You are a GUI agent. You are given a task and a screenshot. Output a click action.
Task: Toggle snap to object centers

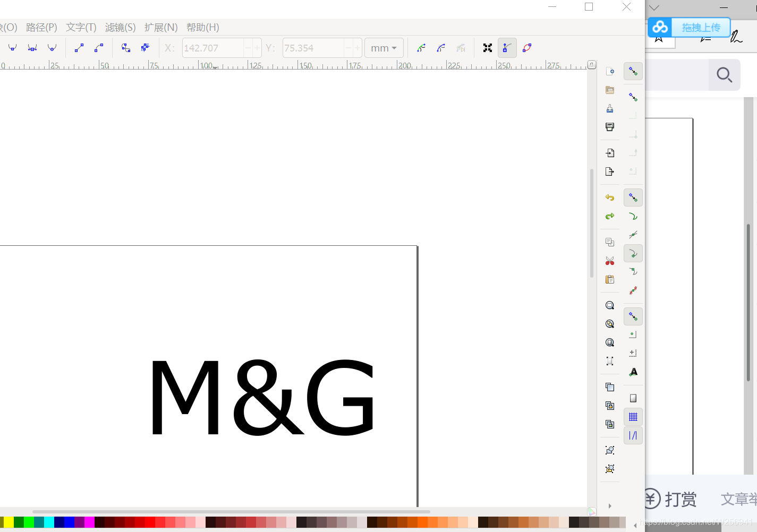[633, 335]
